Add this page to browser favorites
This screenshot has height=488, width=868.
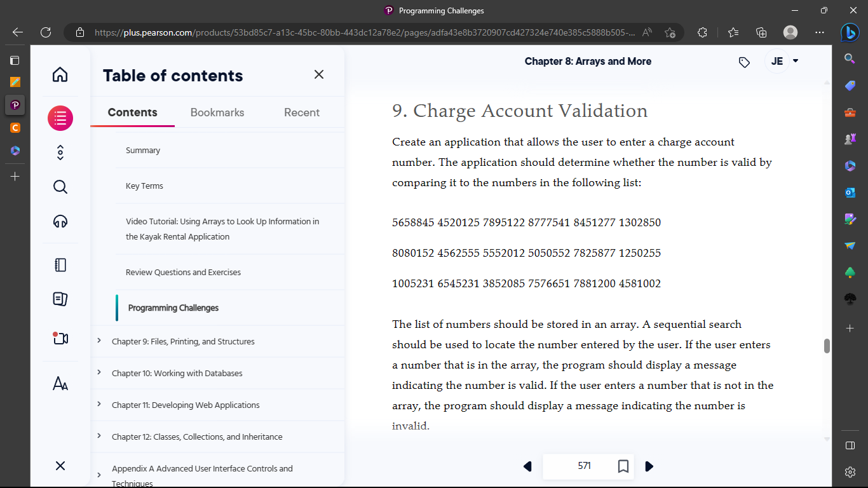pyautogui.click(x=670, y=32)
